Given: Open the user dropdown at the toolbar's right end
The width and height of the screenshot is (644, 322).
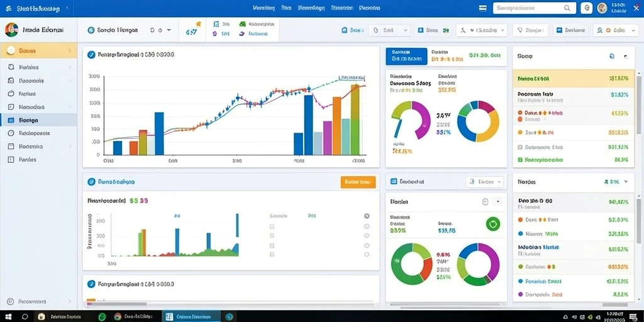Looking at the screenshot, I should (x=615, y=30).
